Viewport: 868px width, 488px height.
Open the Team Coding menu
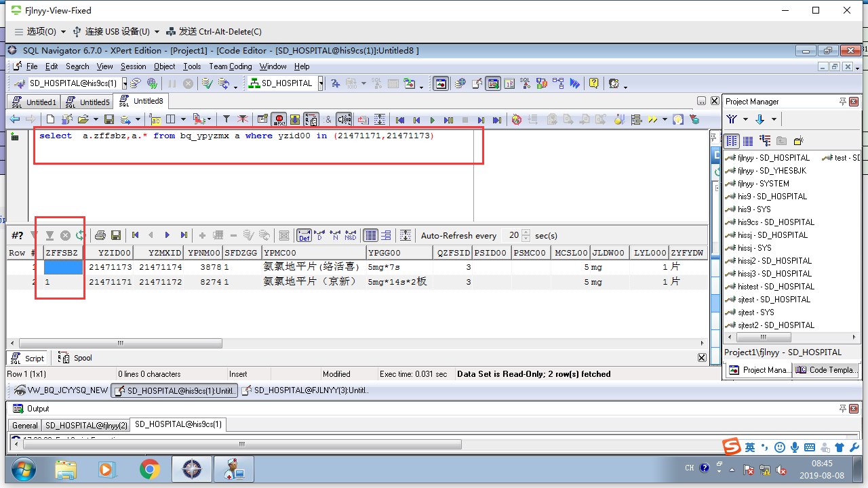230,66
